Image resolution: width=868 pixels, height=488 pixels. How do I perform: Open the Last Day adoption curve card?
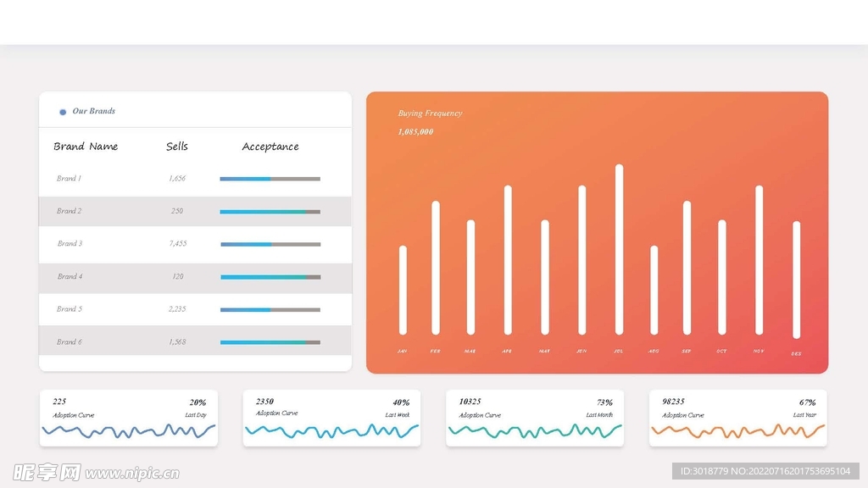click(x=129, y=418)
